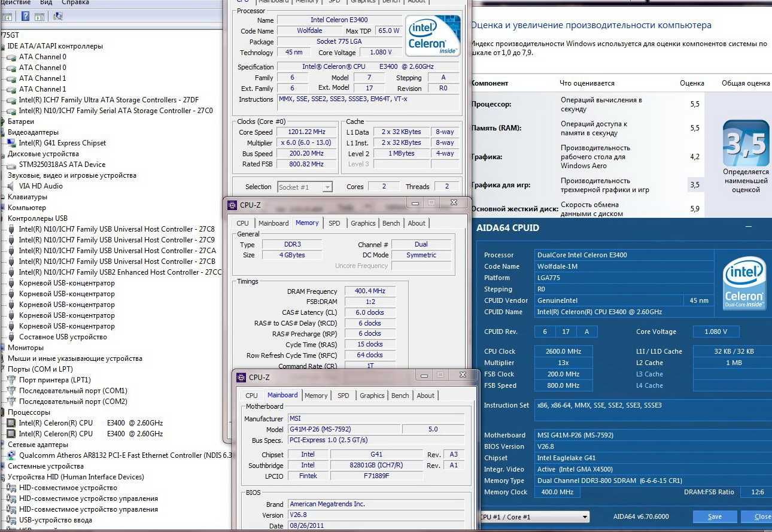Click the BIOS Date 08/26/2011 field

pos(376,527)
